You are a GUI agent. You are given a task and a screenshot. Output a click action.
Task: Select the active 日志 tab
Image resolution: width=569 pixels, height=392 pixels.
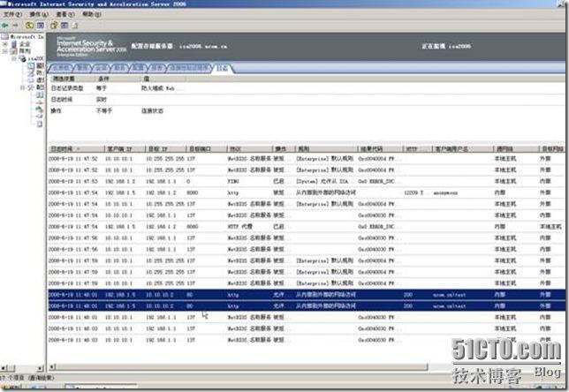(x=222, y=68)
